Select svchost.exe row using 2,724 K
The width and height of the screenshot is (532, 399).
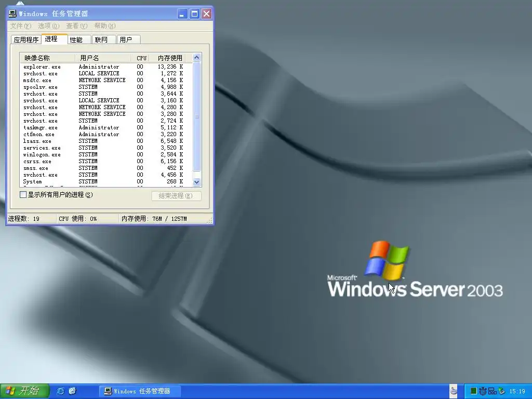coord(106,121)
